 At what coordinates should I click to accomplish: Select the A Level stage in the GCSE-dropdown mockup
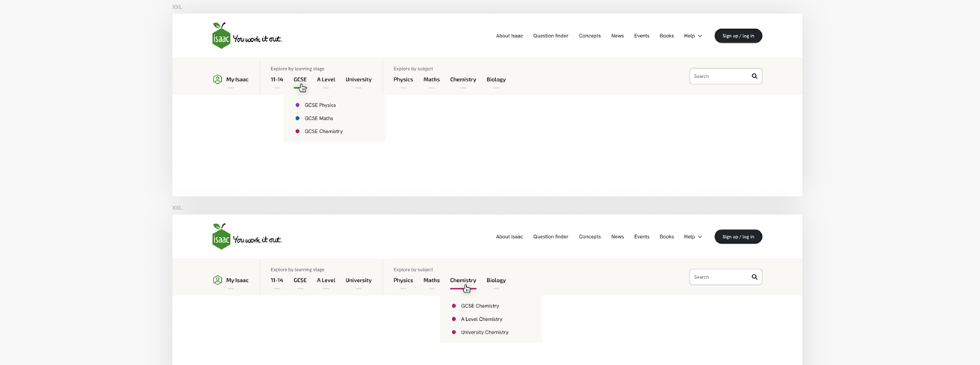point(326,79)
